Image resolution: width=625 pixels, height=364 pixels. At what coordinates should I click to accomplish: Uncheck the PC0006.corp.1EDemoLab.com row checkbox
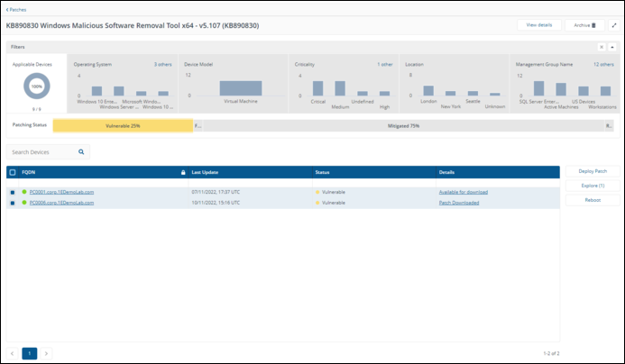pyautogui.click(x=12, y=203)
